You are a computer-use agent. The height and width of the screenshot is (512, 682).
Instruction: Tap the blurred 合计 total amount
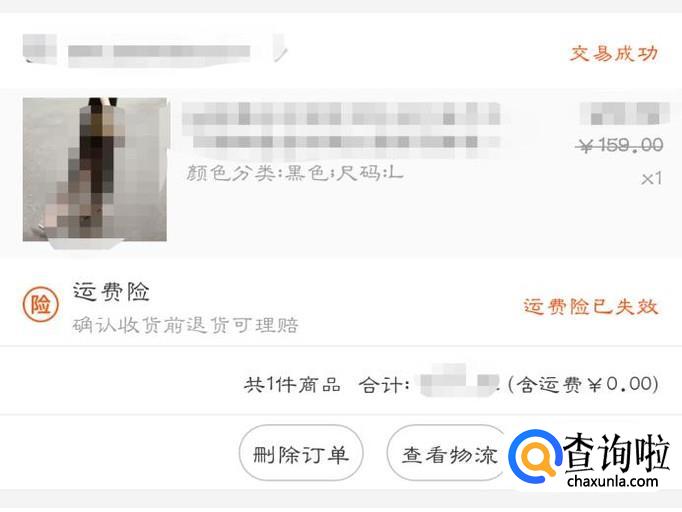(458, 381)
